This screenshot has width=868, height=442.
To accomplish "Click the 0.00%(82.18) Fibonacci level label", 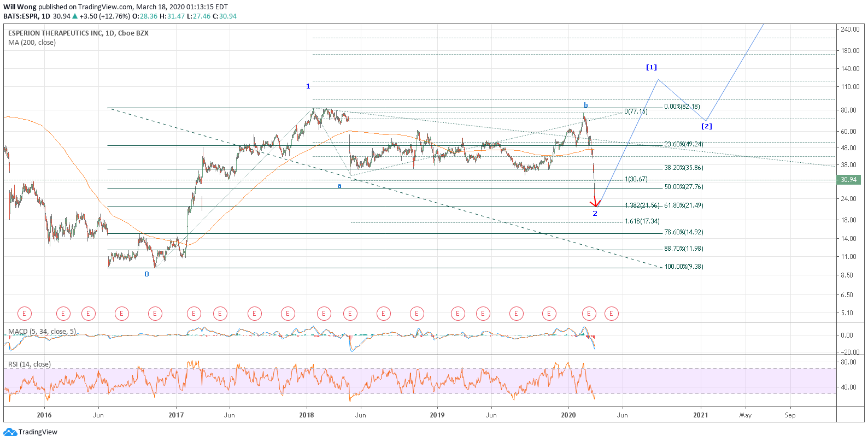I will 682,107.
